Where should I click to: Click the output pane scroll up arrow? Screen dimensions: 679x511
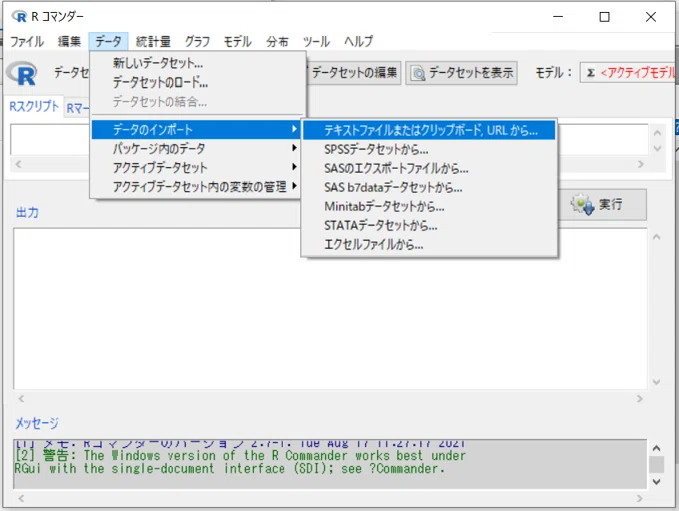657,237
